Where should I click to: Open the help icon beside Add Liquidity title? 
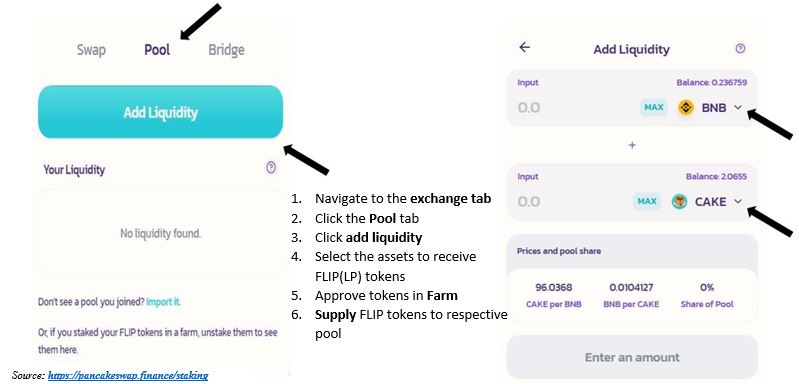(x=740, y=48)
